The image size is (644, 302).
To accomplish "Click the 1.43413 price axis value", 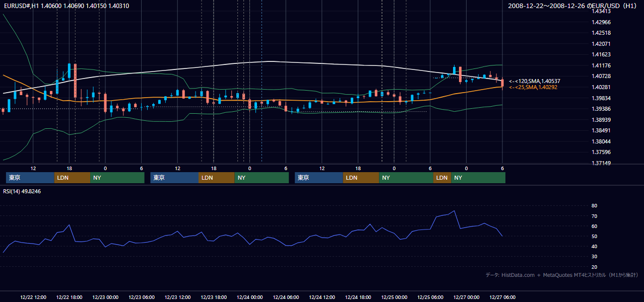I will click(x=601, y=11).
